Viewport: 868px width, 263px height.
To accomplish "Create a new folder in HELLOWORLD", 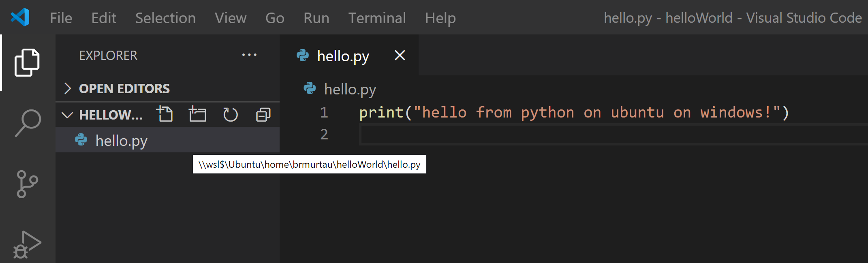I will 197,114.
